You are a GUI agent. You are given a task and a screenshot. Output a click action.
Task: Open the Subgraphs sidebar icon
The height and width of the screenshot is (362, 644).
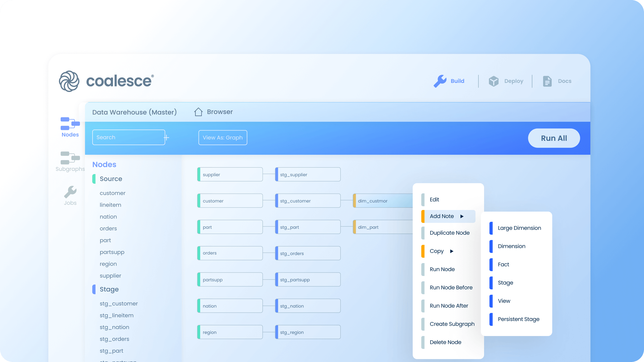tap(70, 158)
